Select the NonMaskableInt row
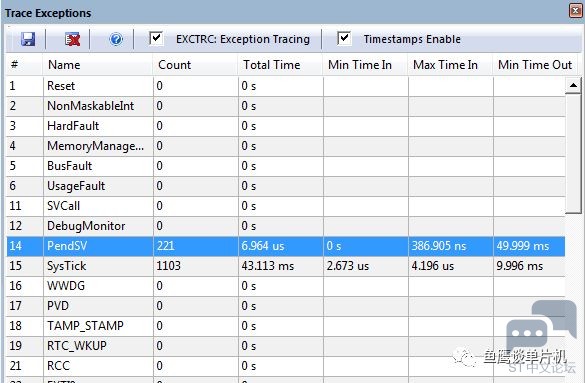 tap(285, 106)
